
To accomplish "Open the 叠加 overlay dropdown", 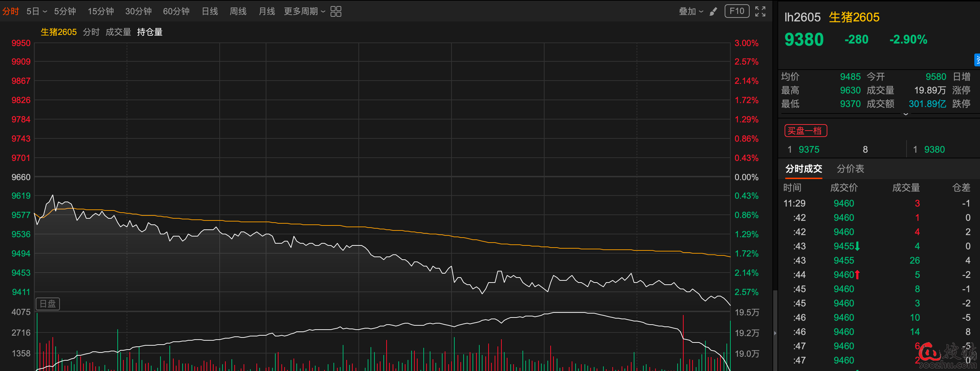I will [x=690, y=11].
